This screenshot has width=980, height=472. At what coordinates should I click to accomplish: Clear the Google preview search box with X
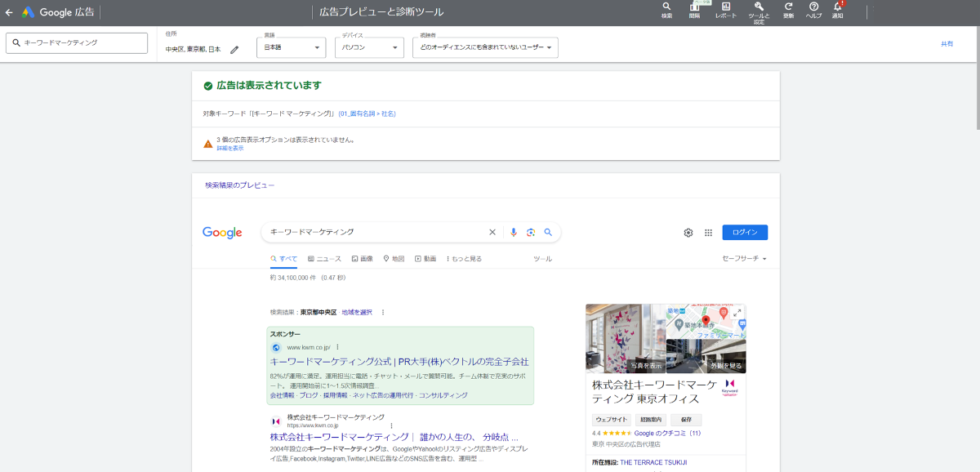pos(492,233)
